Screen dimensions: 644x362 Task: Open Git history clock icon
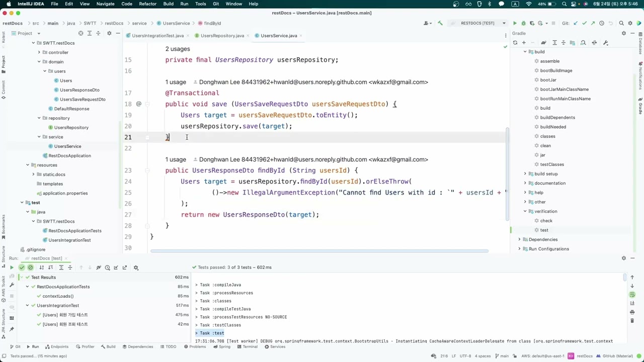(x=601, y=23)
